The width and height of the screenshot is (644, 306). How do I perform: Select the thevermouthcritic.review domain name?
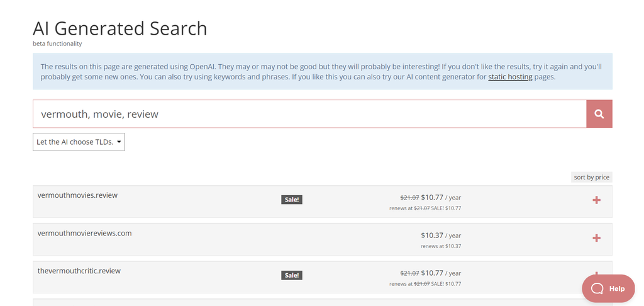click(79, 271)
